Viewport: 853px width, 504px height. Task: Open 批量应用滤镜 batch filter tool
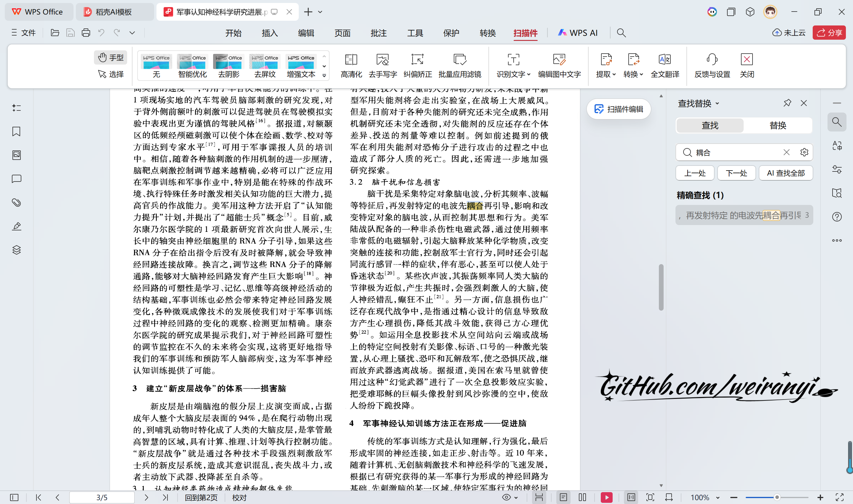point(459,65)
